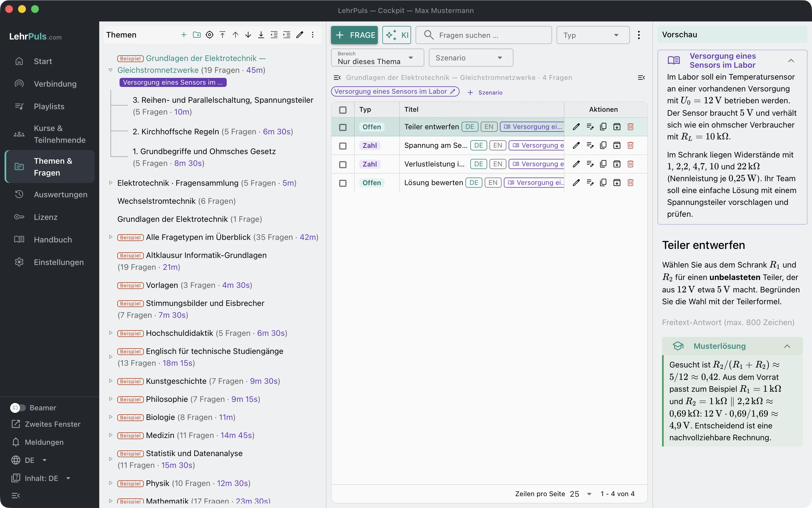Click the list-edit icon in 'Teiler entwerfen' row
The width and height of the screenshot is (812, 508).
(590, 127)
